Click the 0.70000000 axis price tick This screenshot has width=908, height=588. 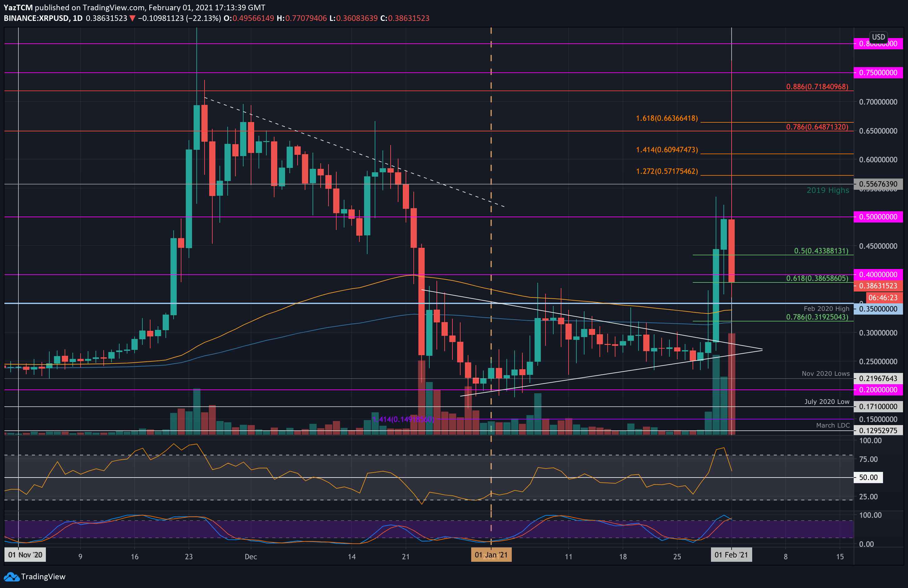tap(878, 102)
